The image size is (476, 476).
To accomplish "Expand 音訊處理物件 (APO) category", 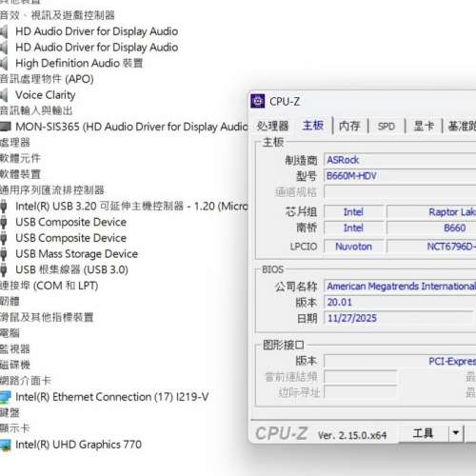I will tap(47, 79).
